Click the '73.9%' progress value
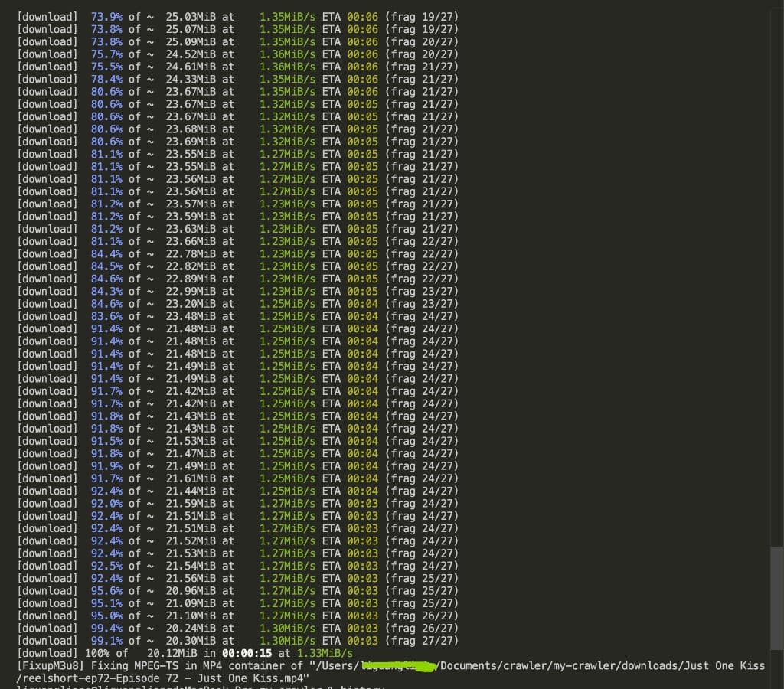Image resolution: width=784 pixels, height=689 pixels. coord(106,17)
